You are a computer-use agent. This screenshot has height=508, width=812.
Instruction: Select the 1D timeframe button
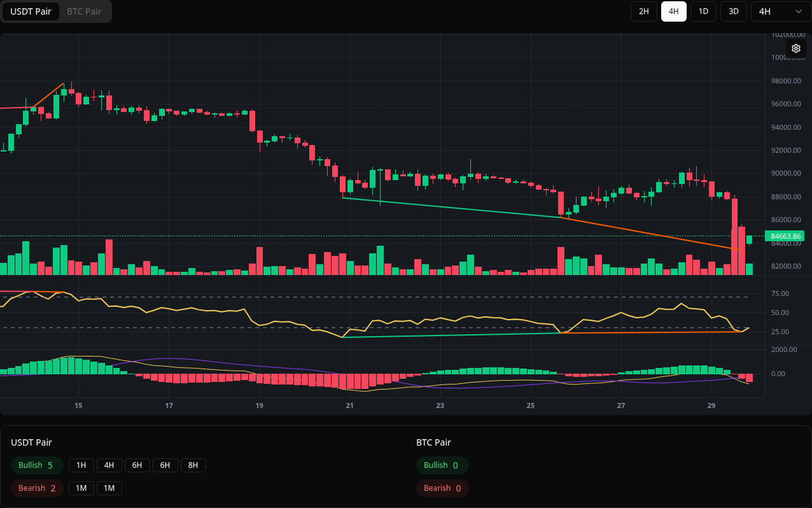coord(703,12)
